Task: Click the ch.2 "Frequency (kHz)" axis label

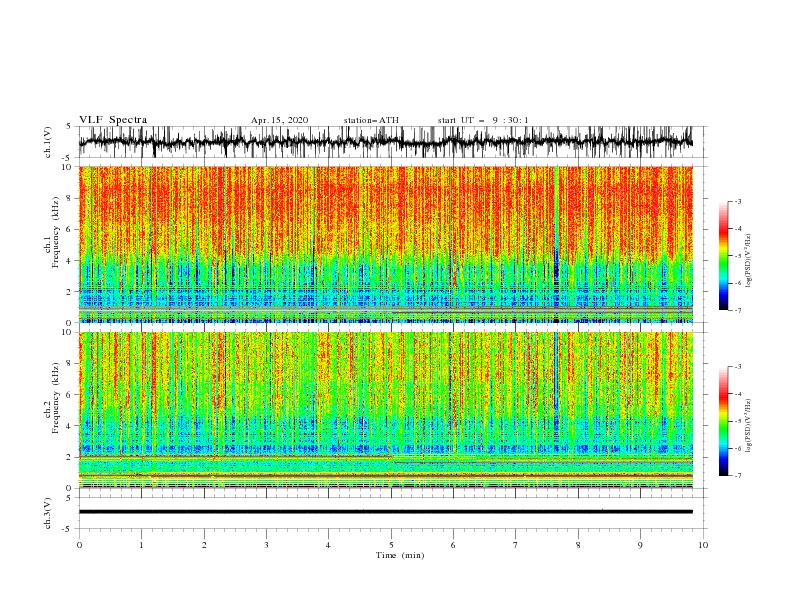Action: (x=55, y=398)
